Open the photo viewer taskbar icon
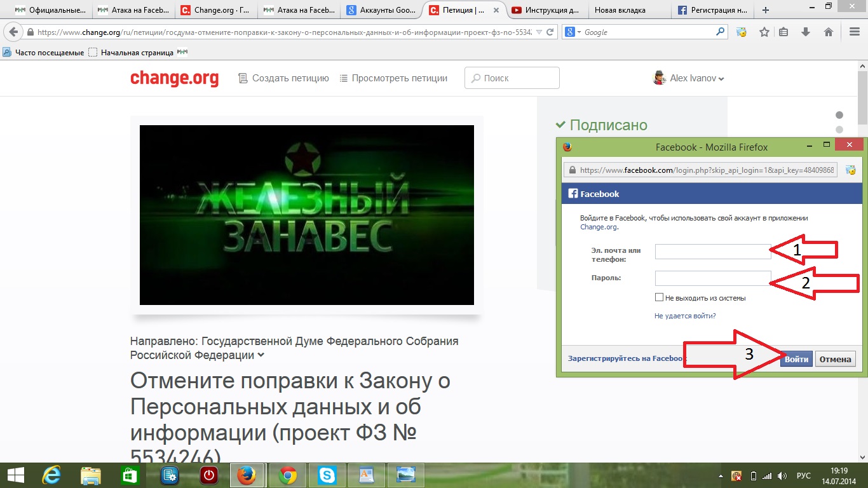 (x=405, y=475)
